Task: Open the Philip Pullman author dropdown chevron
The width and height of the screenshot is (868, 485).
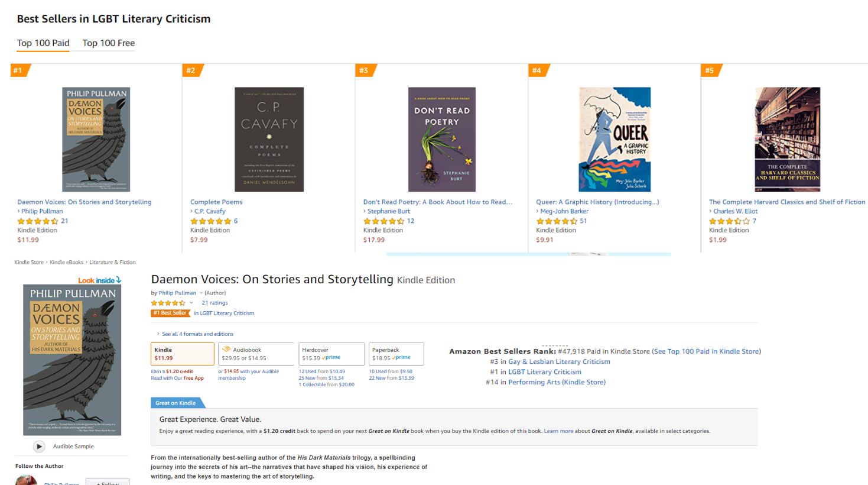Action: (x=201, y=293)
